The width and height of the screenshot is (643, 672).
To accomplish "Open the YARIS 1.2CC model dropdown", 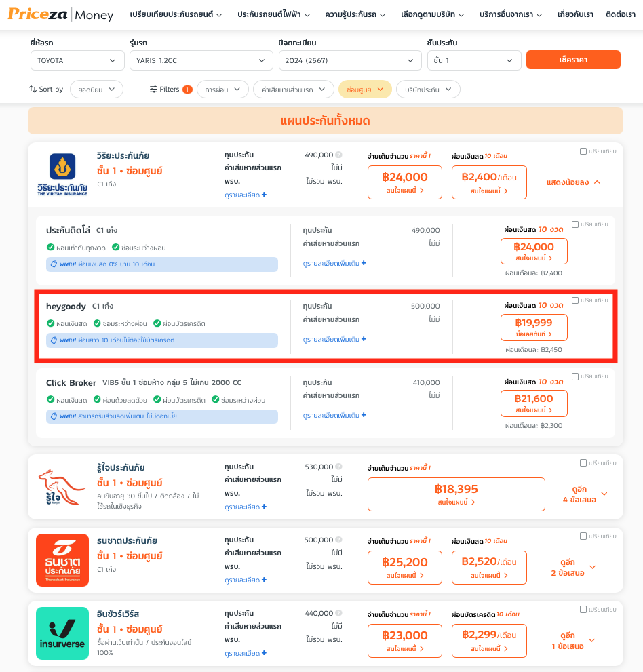I will (x=201, y=60).
